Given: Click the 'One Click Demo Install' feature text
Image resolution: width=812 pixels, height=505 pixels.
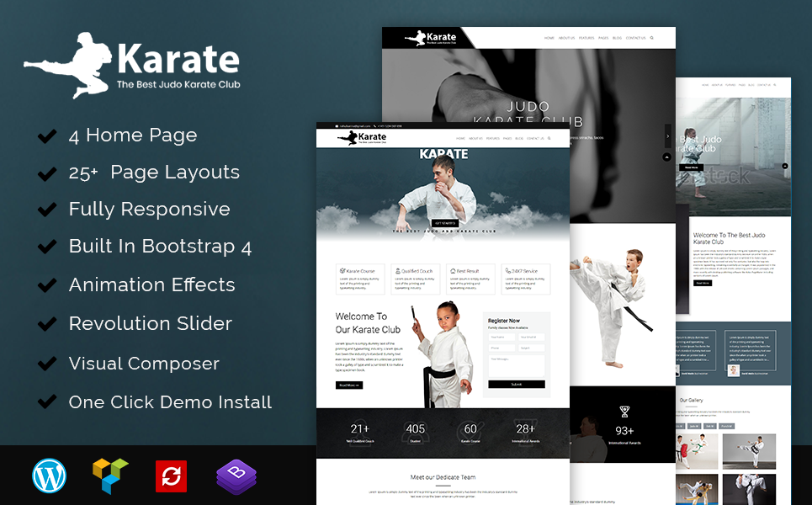Looking at the screenshot, I should coord(170,402).
